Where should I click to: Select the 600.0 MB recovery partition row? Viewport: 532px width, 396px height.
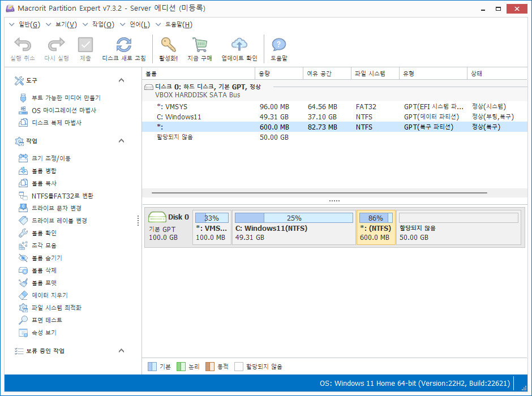coord(334,127)
